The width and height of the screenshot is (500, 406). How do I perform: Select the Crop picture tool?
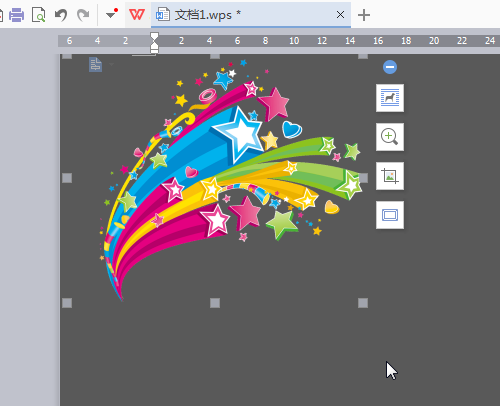pos(390,176)
